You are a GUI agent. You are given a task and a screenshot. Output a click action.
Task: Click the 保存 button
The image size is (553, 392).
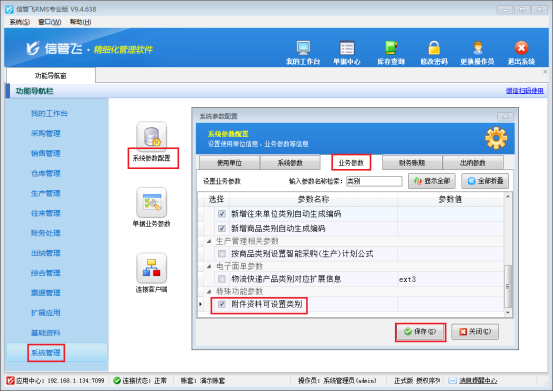coord(420,332)
